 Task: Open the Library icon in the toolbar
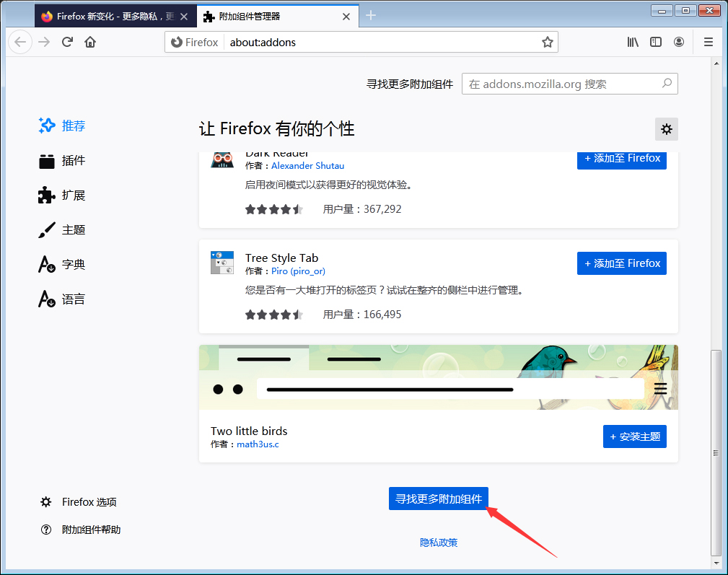[x=633, y=42]
